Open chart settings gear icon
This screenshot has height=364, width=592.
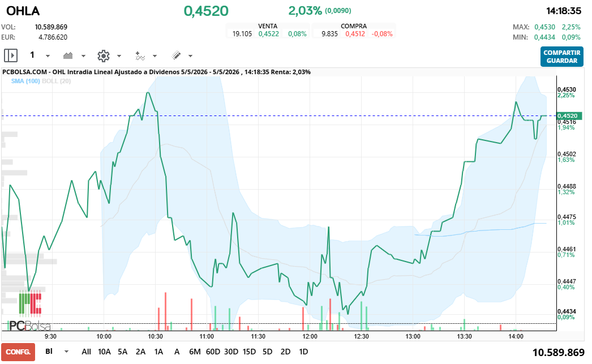pyautogui.click(x=104, y=56)
